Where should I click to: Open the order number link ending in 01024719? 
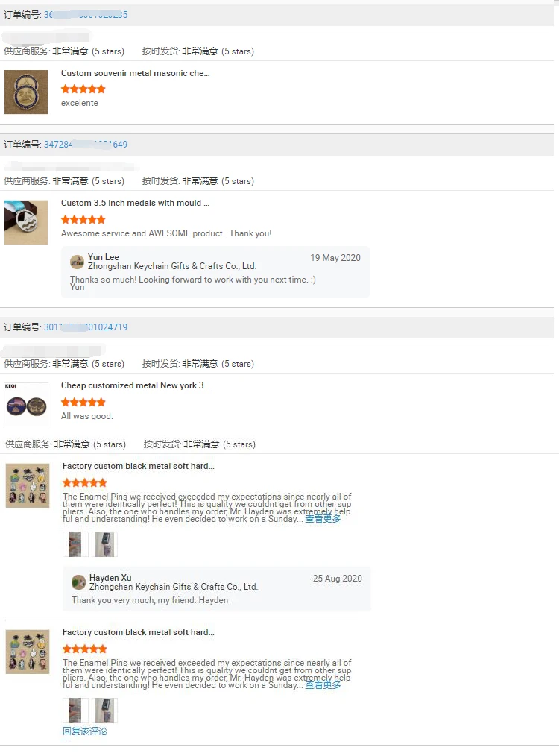(x=86, y=327)
